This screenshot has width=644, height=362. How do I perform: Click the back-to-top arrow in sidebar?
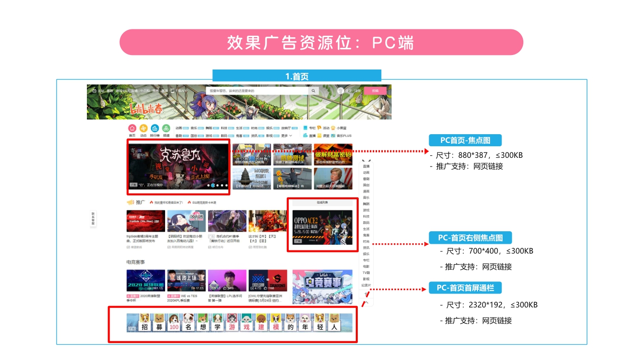(x=366, y=303)
